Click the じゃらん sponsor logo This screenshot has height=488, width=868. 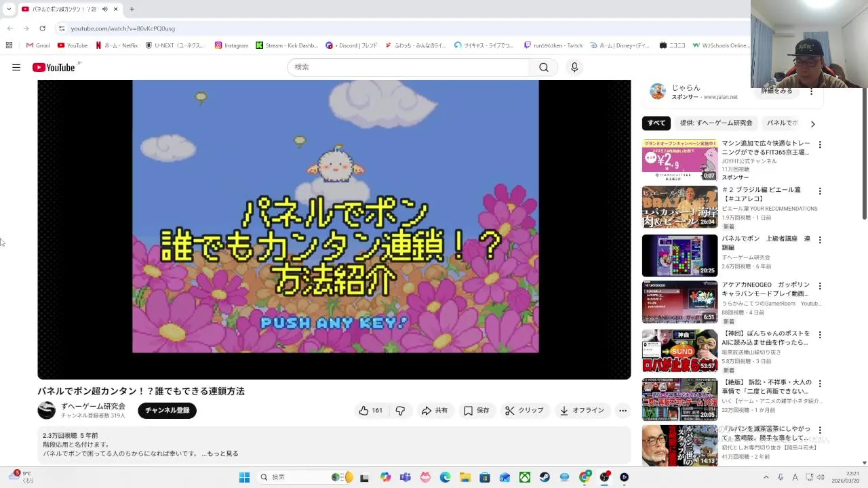tap(658, 91)
